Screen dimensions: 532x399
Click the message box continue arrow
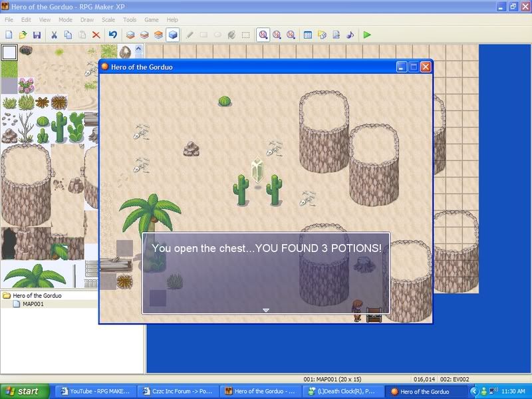(x=265, y=310)
